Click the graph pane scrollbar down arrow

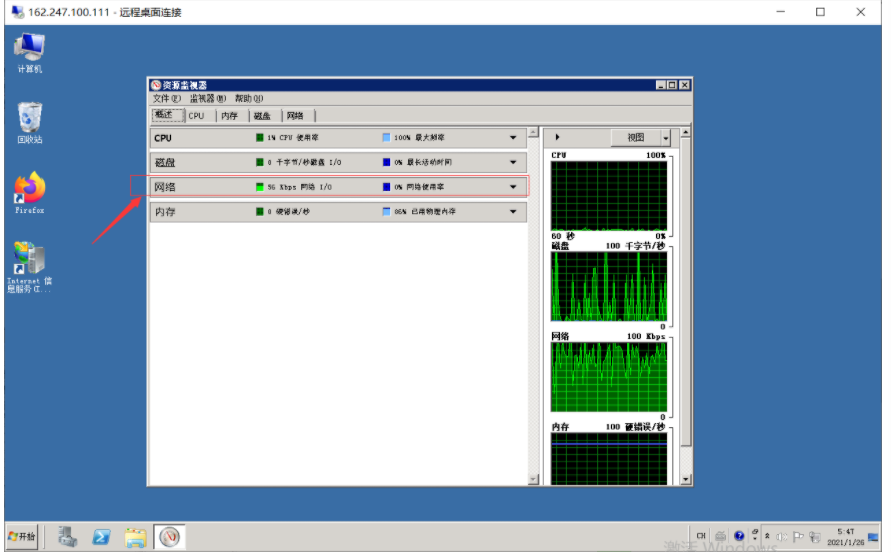click(685, 479)
